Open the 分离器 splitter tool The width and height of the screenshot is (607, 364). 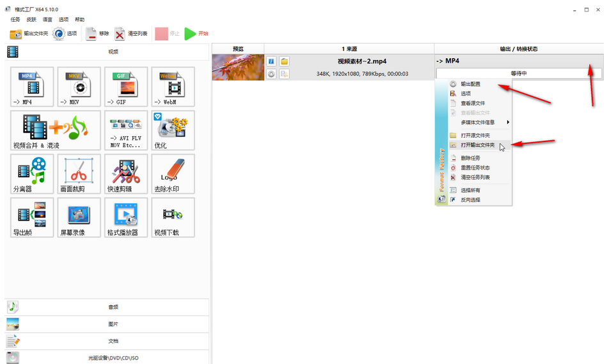pos(32,174)
